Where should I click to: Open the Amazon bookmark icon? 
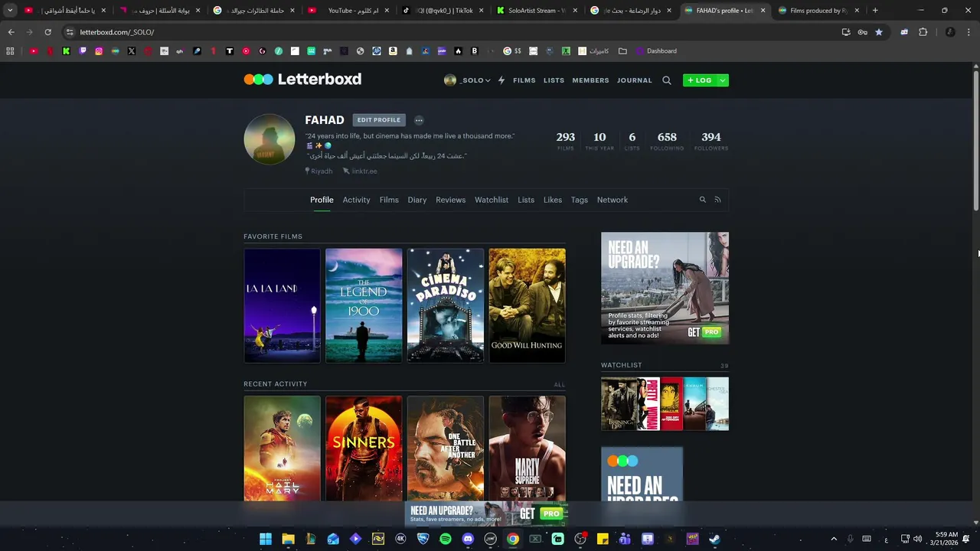(393, 51)
